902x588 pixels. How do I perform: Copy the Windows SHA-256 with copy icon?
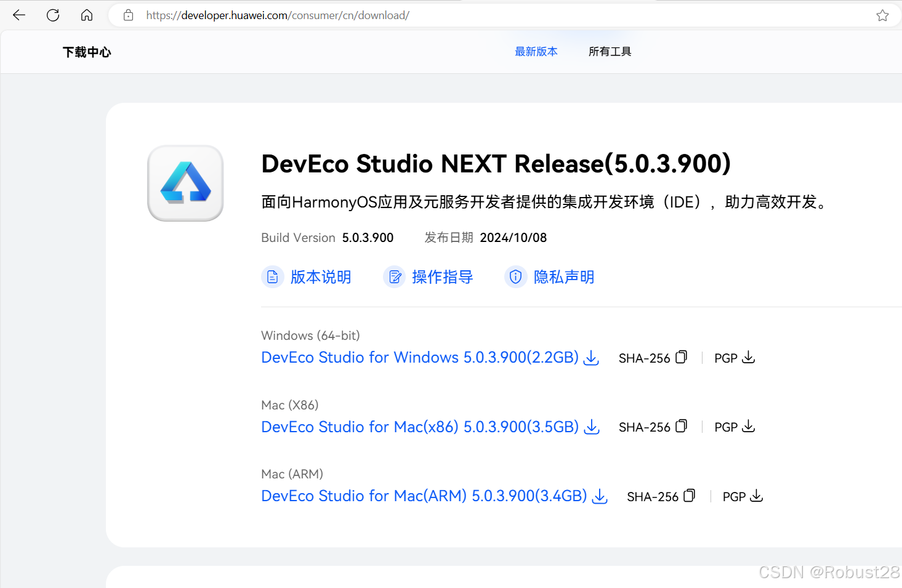click(x=681, y=357)
